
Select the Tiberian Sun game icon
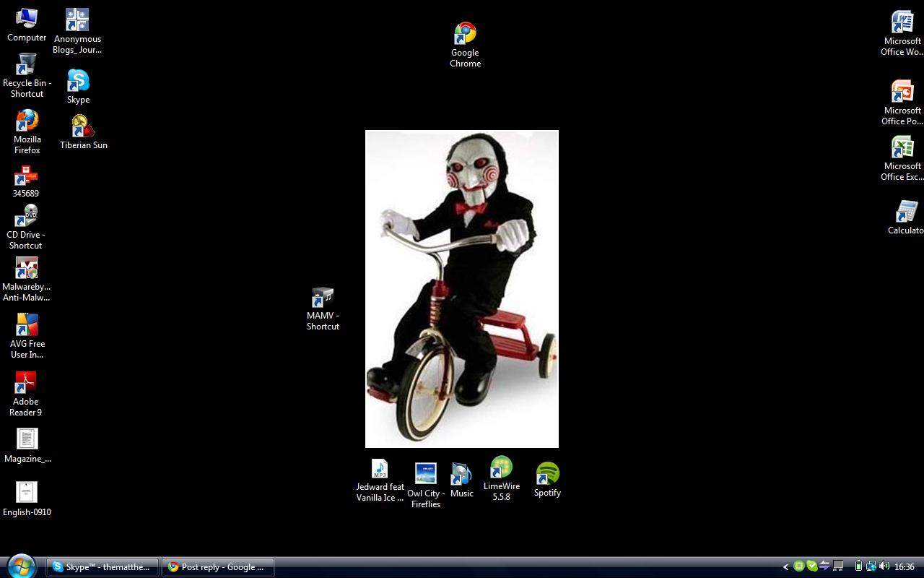tap(84, 132)
